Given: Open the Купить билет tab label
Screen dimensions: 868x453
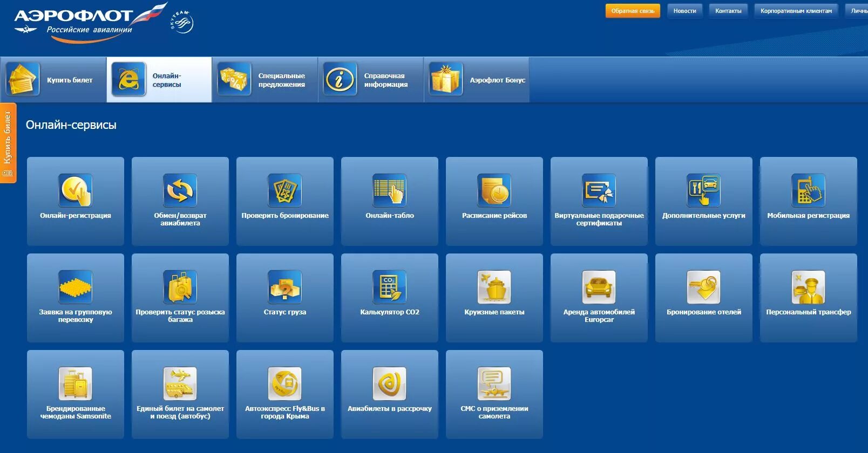Looking at the screenshot, I should pos(70,80).
